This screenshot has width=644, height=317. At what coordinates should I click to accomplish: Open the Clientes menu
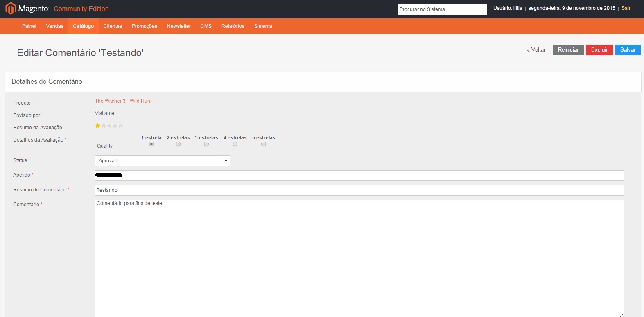113,26
